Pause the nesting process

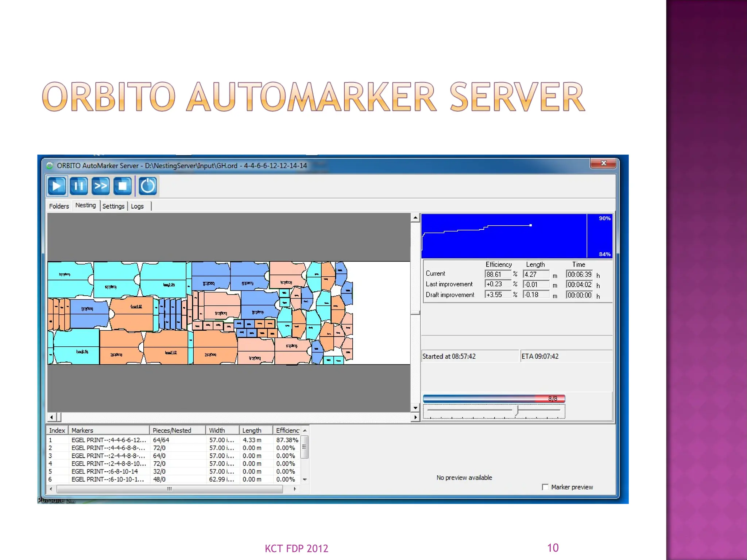click(79, 186)
